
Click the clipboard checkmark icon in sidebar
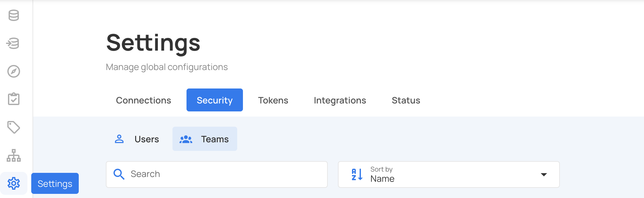(14, 99)
